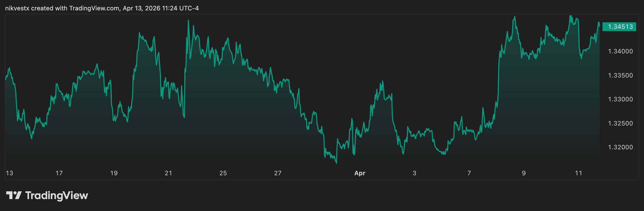Click the date label 13 on time axis
Viewport: 644px width, 211px height.
point(10,173)
